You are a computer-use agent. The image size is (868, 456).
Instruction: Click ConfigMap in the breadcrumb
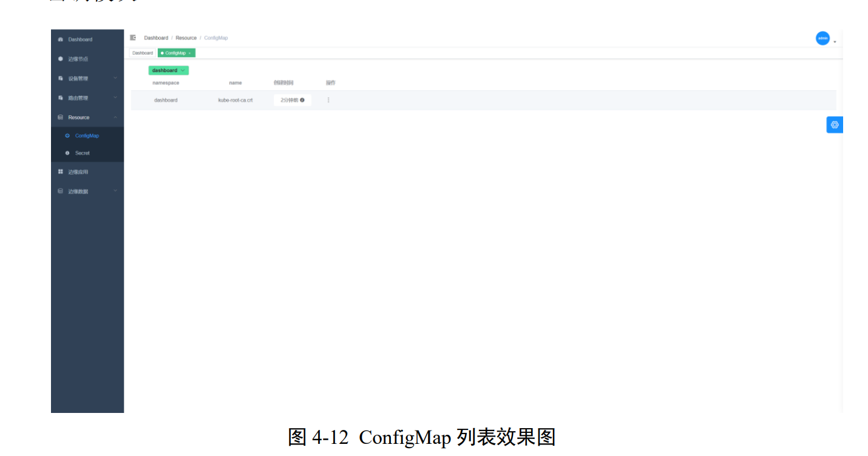(x=216, y=38)
